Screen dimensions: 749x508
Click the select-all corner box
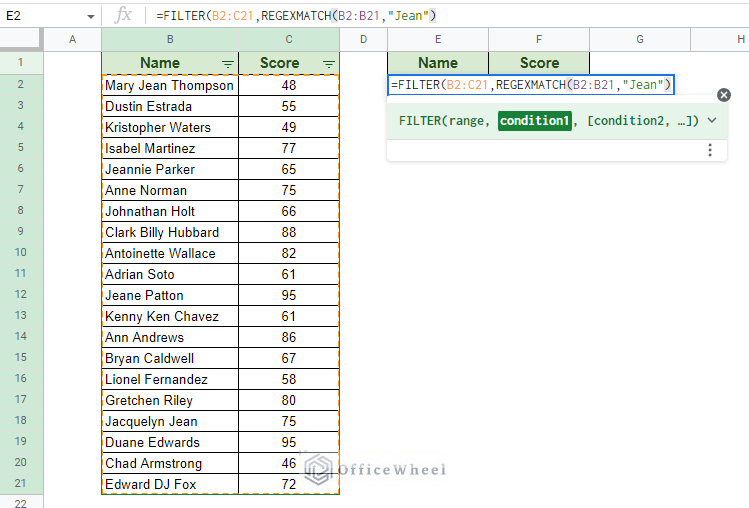click(21, 39)
